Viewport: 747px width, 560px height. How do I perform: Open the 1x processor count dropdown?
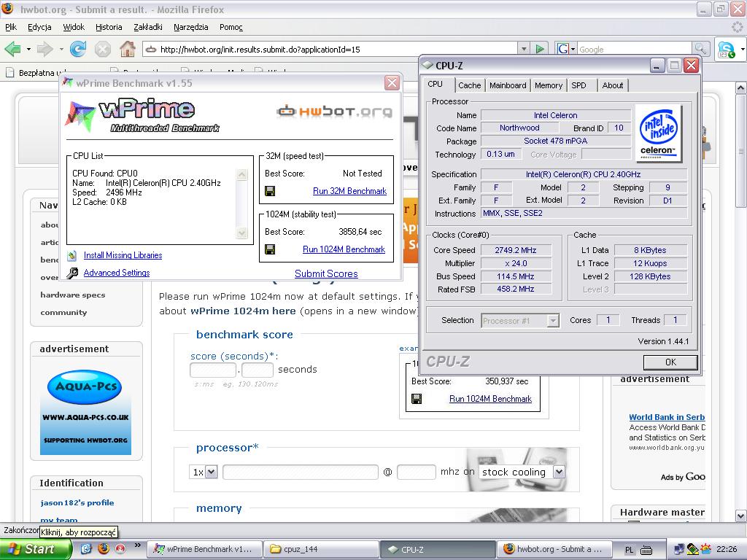click(211, 472)
